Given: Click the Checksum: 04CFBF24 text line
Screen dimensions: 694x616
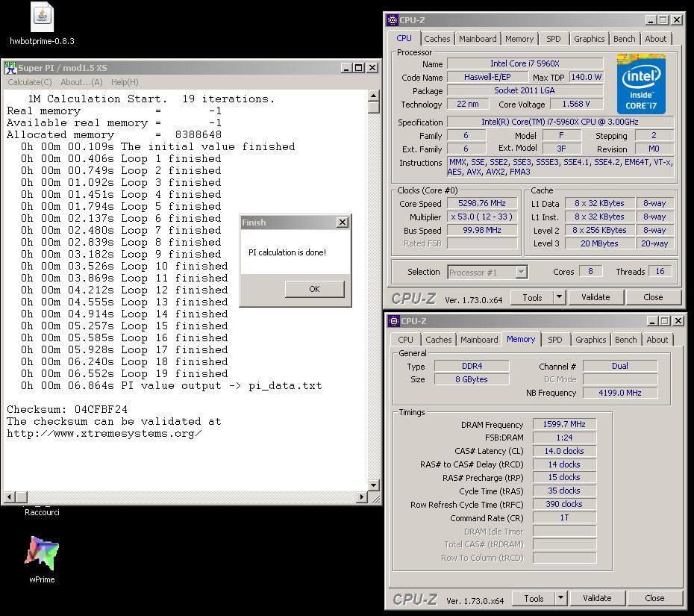Looking at the screenshot, I should click(x=67, y=409).
